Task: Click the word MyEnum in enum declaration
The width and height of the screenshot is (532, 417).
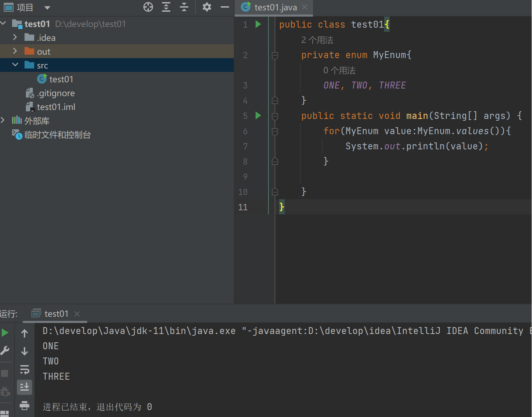Action: click(x=390, y=55)
